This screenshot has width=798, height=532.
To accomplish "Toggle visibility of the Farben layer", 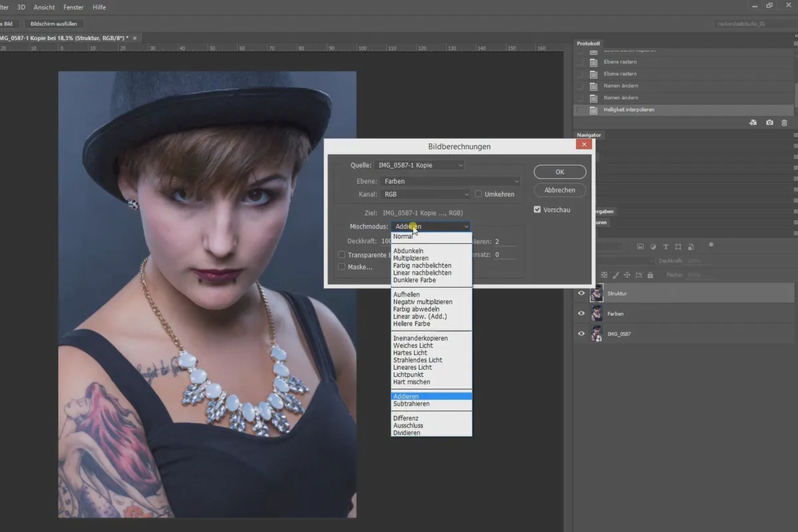I will (x=581, y=313).
